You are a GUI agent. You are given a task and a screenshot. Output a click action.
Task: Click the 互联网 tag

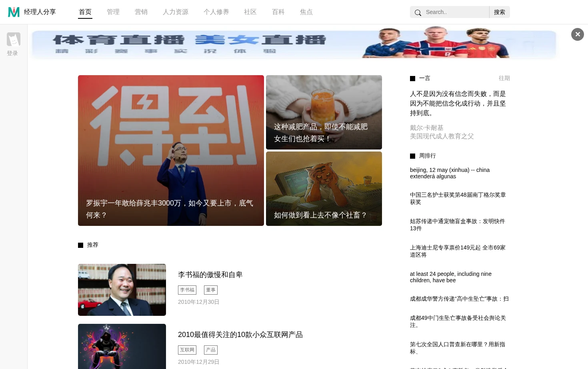(x=187, y=350)
